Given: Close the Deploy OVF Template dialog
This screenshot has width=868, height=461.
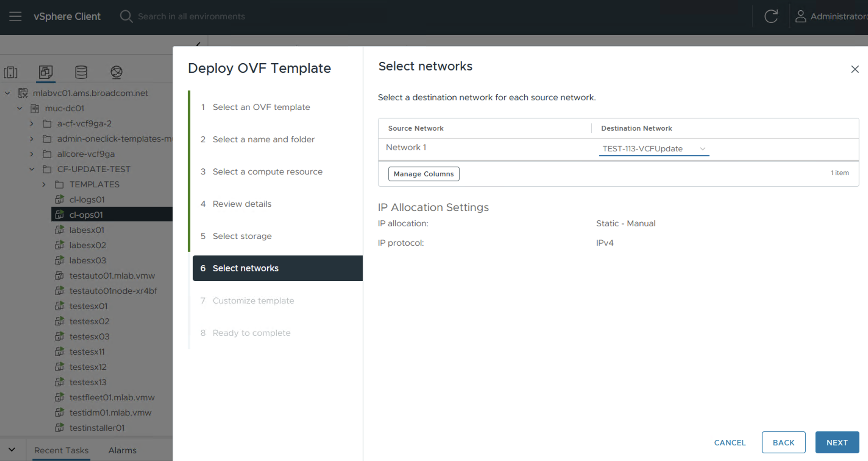Looking at the screenshot, I should [x=855, y=69].
